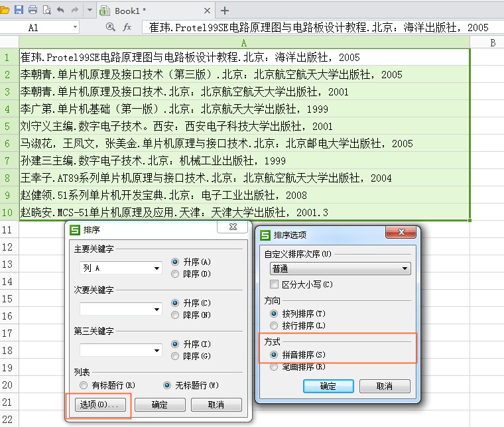Click cell starting with 刘守义主编

[244, 126]
